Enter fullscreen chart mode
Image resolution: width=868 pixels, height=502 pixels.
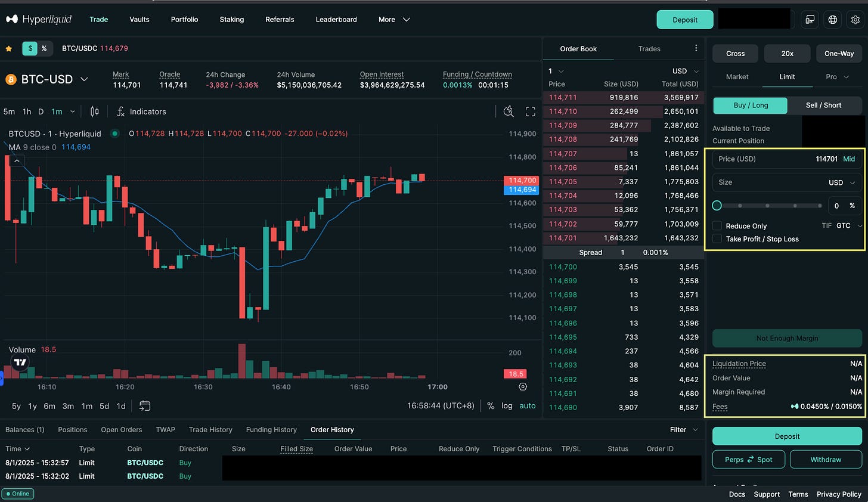click(531, 111)
